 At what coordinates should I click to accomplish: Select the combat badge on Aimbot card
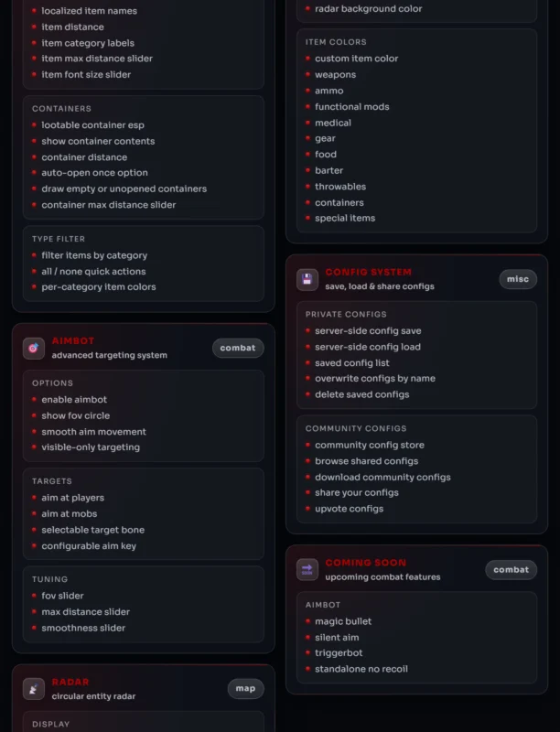click(238, 348)
